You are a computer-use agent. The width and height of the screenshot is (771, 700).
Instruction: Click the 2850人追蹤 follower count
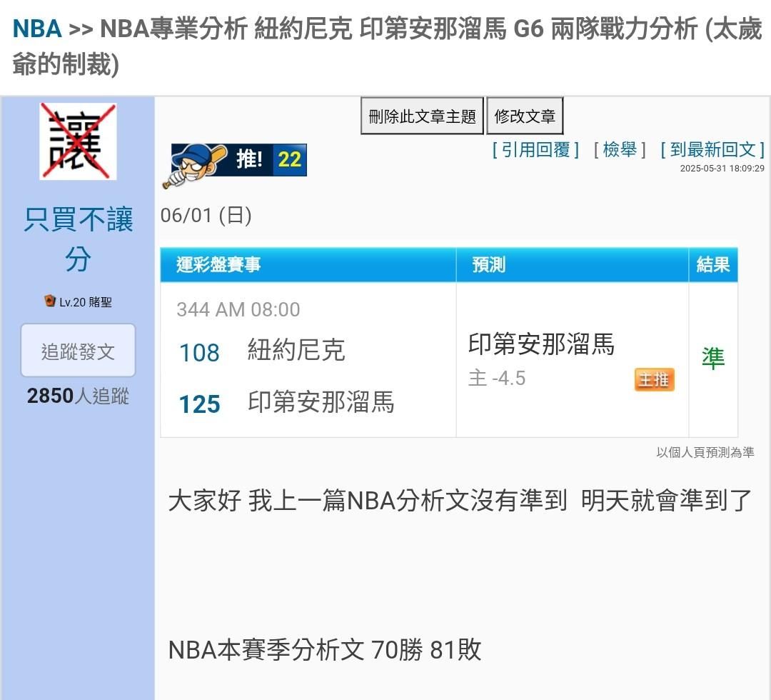point(78,396)
